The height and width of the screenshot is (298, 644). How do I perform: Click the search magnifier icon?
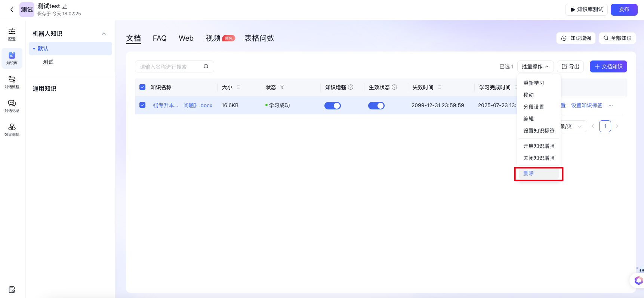(206, 66)
